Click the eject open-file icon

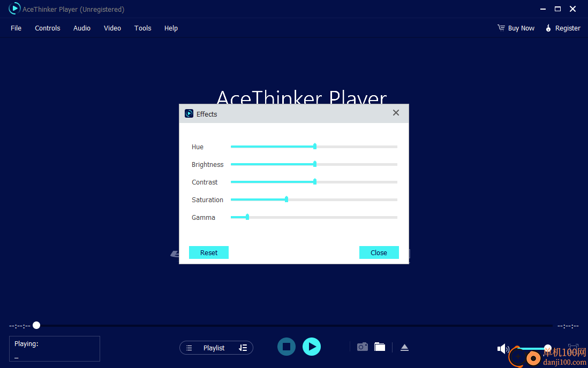coord(404,347)
